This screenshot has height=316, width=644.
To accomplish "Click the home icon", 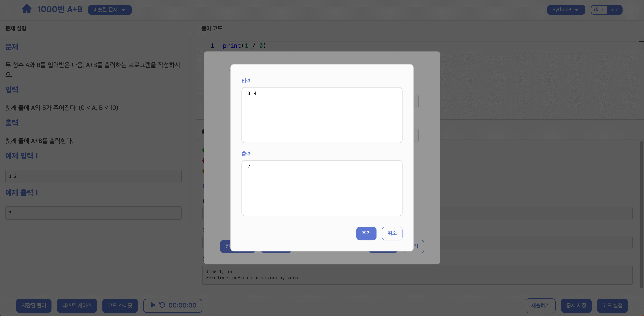I will click(x=27, y=9).
